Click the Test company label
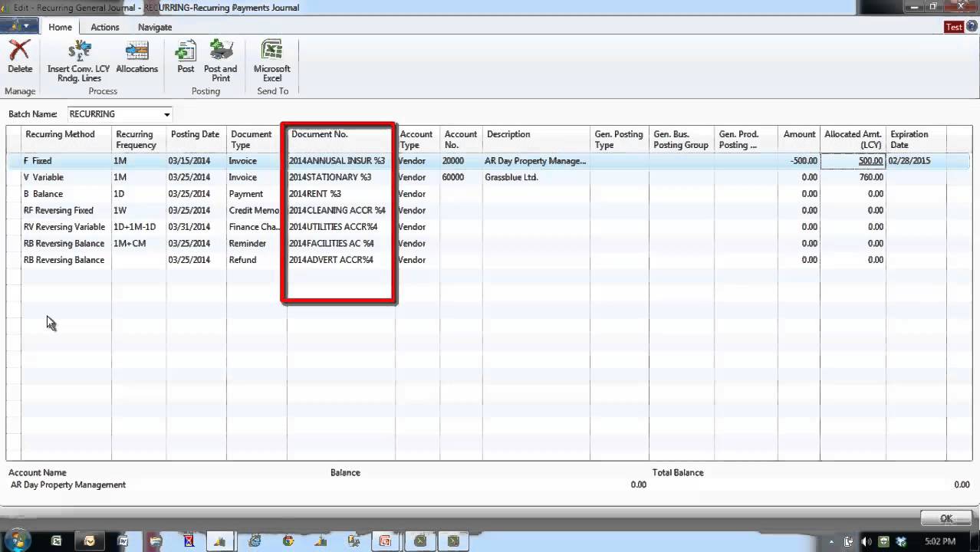Image resolution: width=980 pixels, height=552 pixels. tap(954, 27)
